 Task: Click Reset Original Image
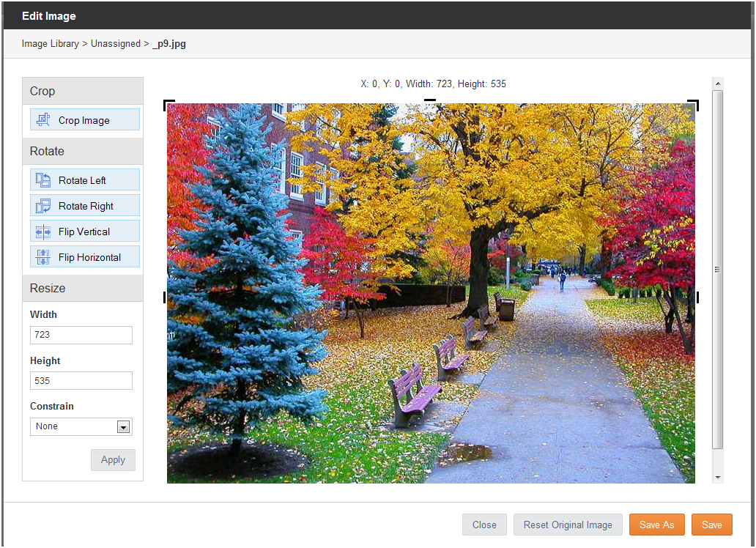568,525
